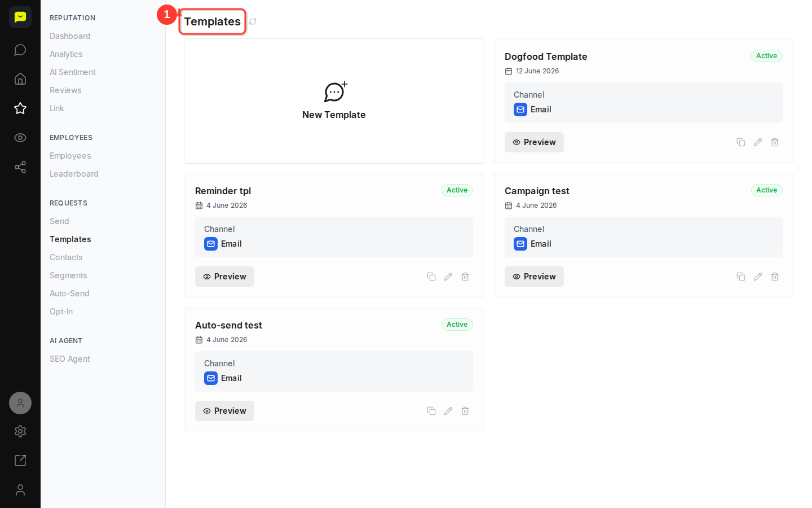Open the profile person icon at sidebar bottom
This screenshot has width=812, height=508.
pyautogui.click(x=20, y=490)
